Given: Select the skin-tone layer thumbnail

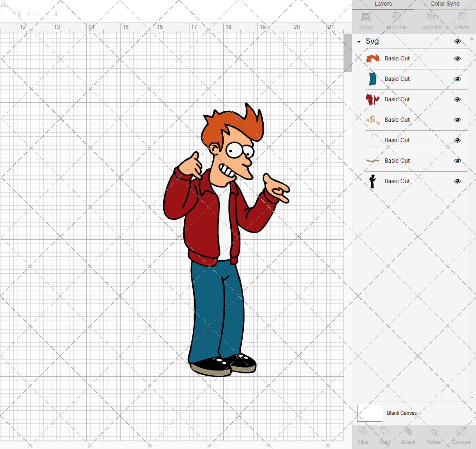Looking at the screenshot, I should click(373, 120).
